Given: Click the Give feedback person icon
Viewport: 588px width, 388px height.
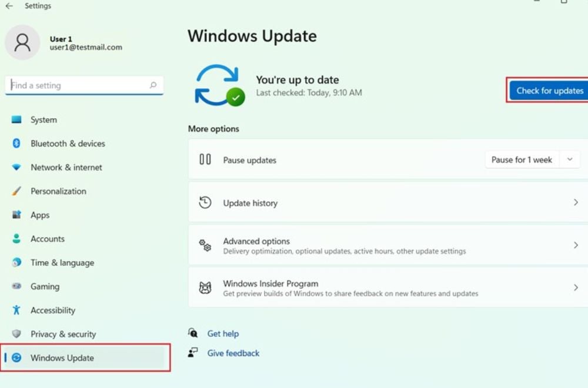Looking at the screenshot, I should tap(193, 352).
